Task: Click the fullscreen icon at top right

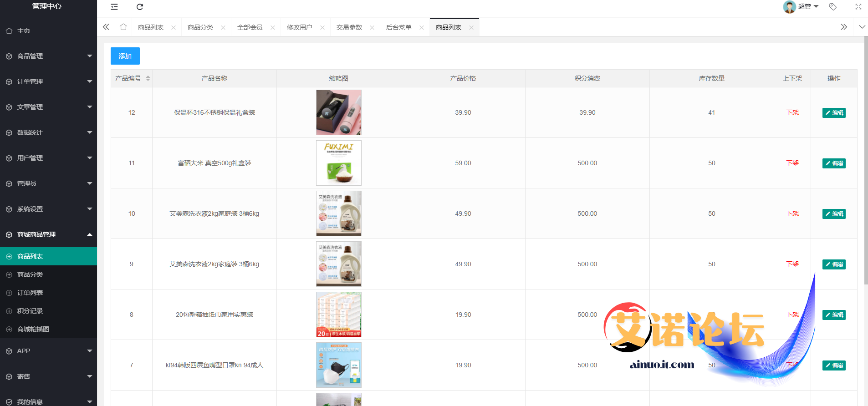Action: [x=858, y=7]
